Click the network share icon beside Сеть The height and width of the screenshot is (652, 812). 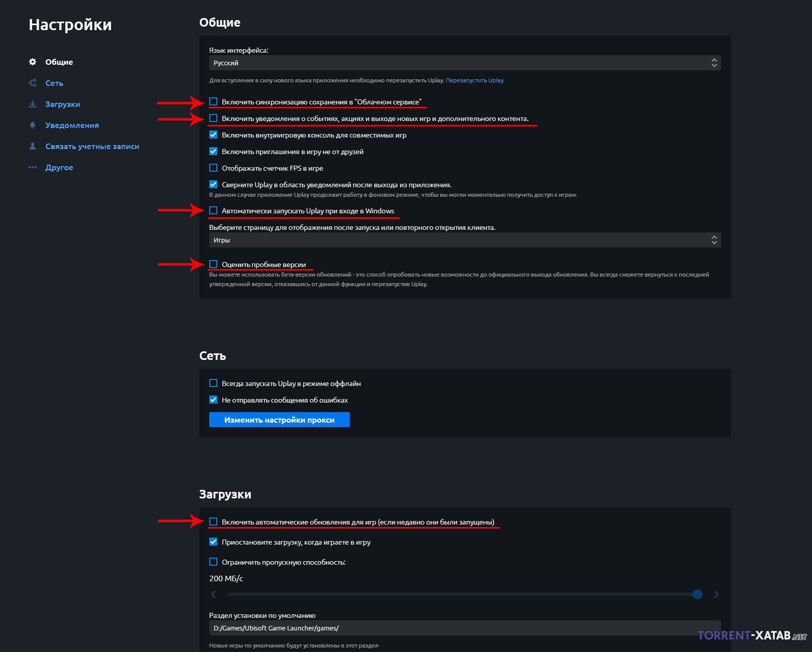click(33, 83)
